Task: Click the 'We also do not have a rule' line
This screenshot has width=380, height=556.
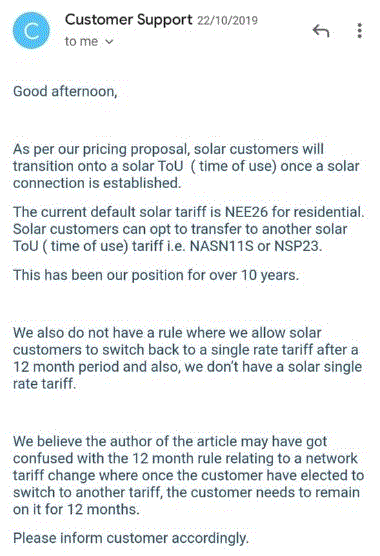Action: coord(167,333)
